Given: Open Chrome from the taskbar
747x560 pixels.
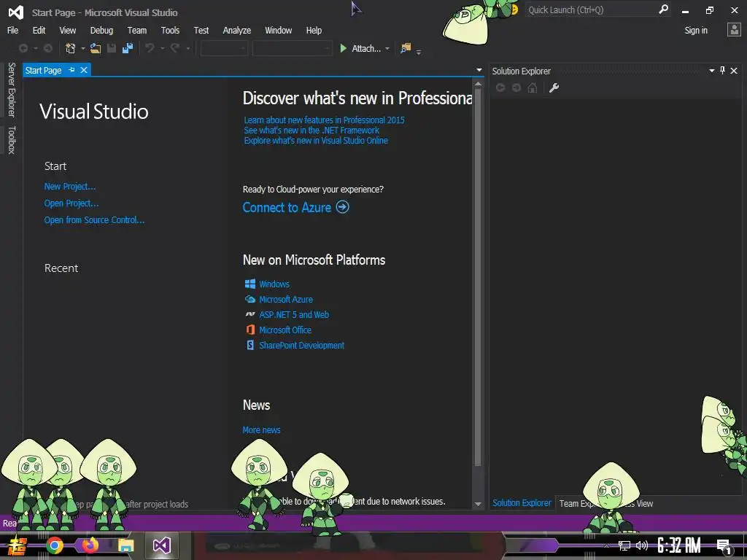Looking at the screenshot, I should click(x=54, y=545).
